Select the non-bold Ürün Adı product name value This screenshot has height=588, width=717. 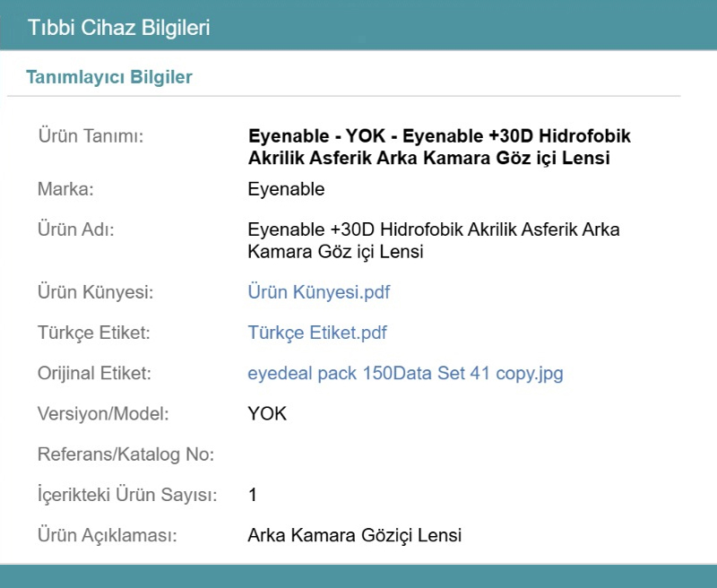coord(433,241)
